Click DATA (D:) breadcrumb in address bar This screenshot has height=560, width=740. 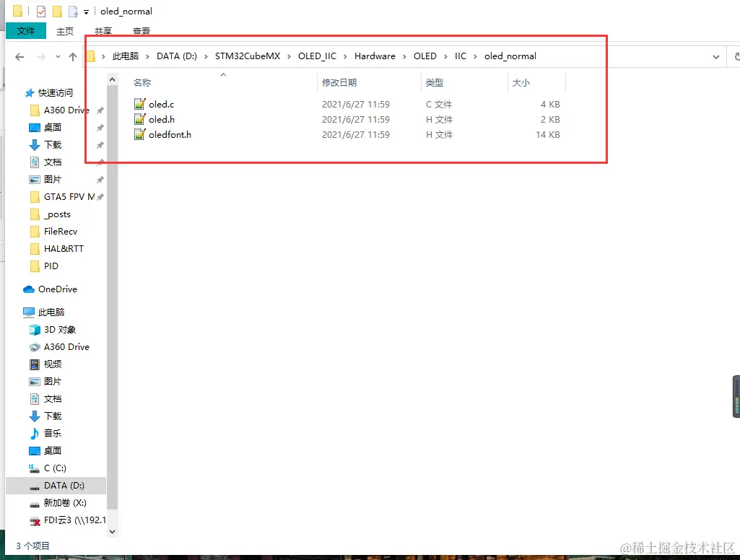pyautogui.click(x=176, y=56)
